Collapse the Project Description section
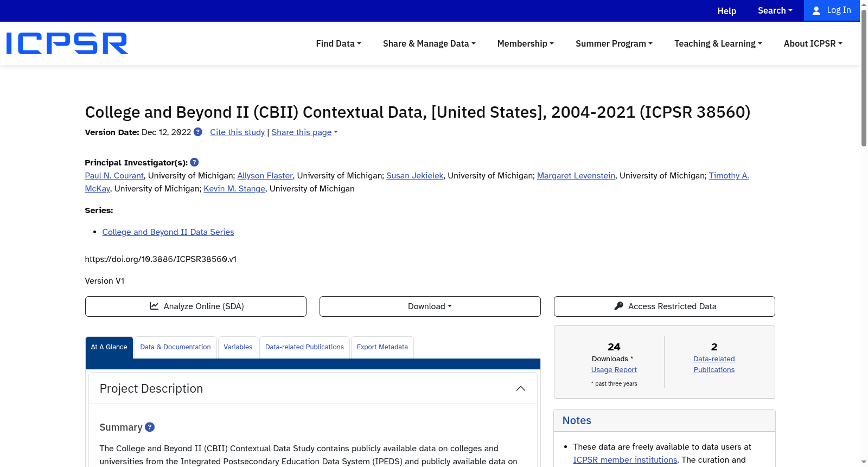This screenshot has width=868, height=467. click(521, 388)
